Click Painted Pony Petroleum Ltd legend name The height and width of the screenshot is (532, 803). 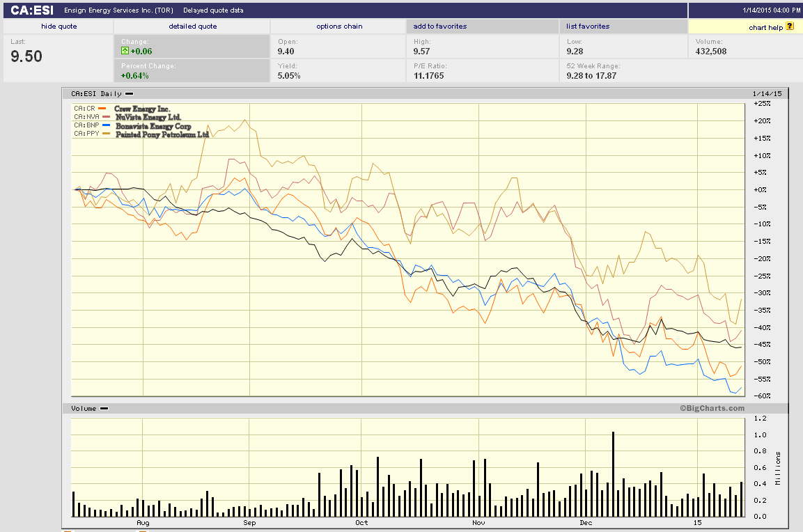click(x=162, y=134)
